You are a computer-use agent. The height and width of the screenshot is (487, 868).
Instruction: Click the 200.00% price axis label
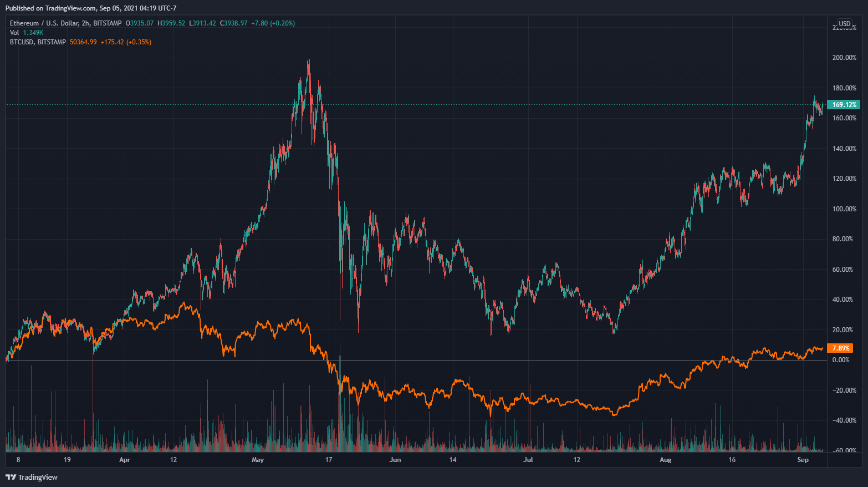(x=844, y=58)
